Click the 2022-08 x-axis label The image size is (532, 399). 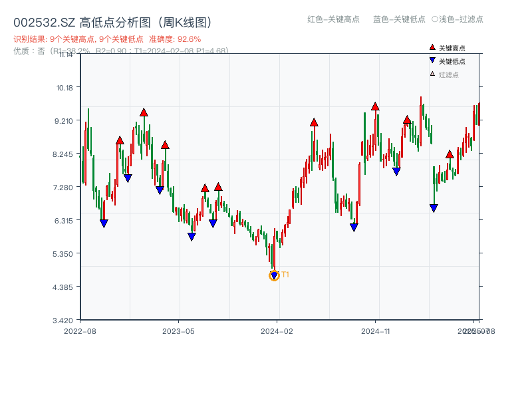[x=80, y=331]
